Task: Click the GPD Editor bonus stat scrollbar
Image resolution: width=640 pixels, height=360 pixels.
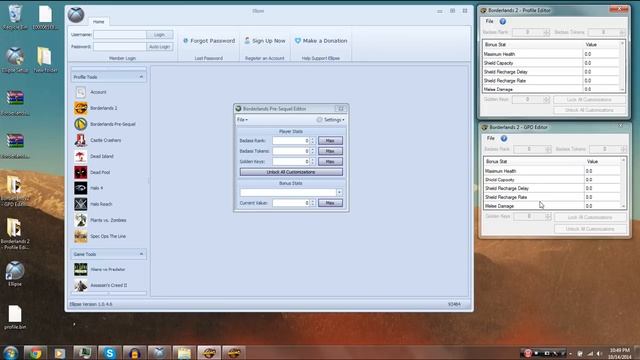Action: tap(623, 183)
